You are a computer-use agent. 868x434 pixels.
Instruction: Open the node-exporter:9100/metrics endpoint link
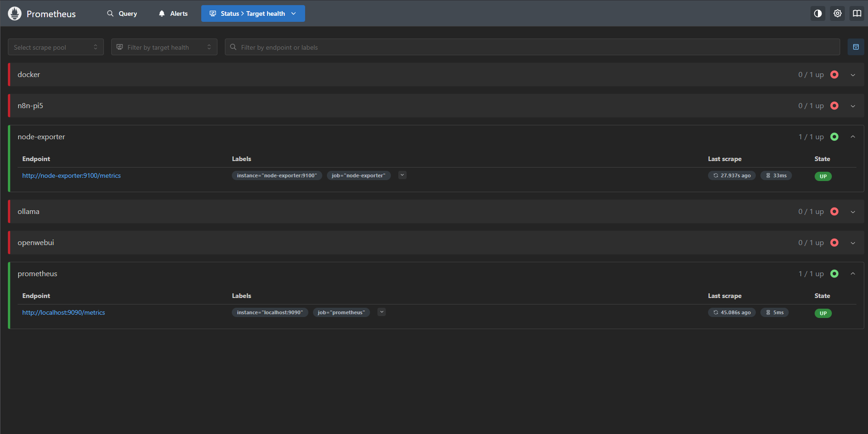[x=71, y=175]
